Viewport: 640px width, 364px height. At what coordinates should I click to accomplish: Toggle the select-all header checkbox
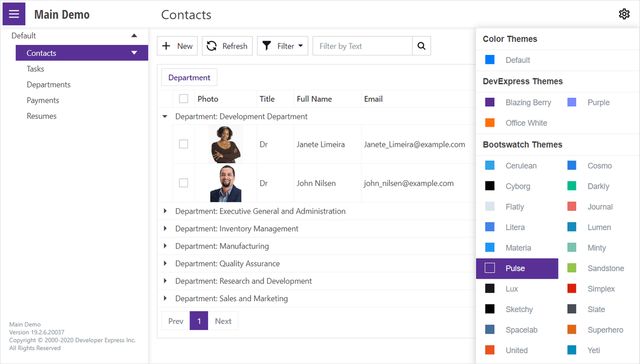183,99
